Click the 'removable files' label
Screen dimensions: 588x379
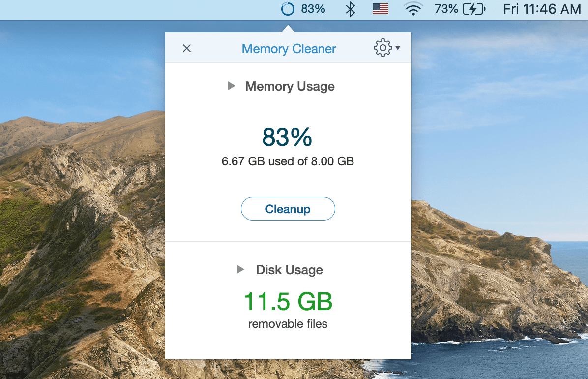pyautogui.click(x=288, y=324)
